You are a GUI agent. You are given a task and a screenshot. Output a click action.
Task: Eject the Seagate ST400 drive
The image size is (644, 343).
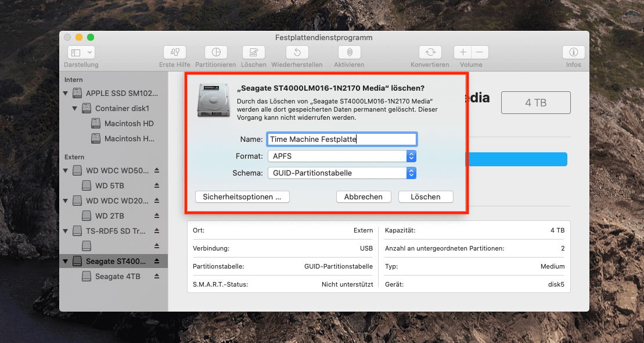(156, 261)
